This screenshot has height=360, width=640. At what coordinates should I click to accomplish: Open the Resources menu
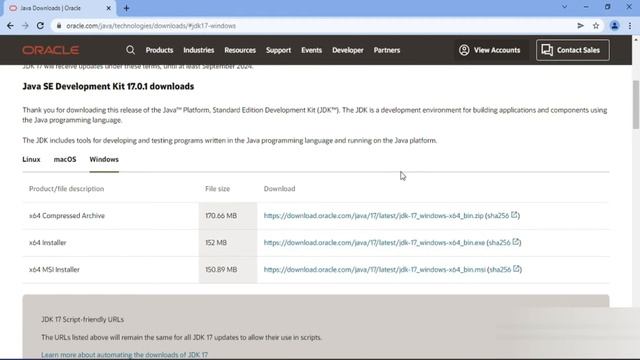point(240,50)
